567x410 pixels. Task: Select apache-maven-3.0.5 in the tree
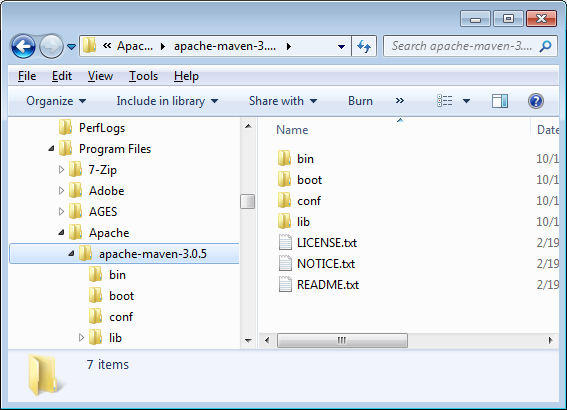click(x=153, y=253)
